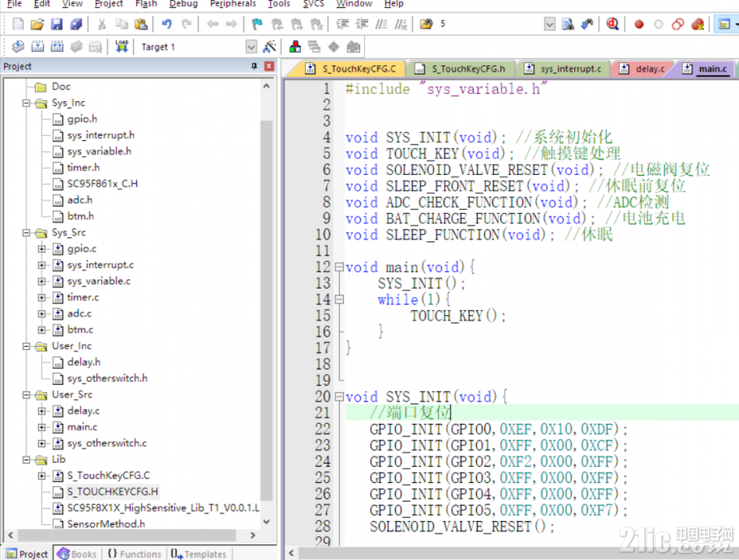Unindent selected lines icon
Screen dimensions: 739x560
tap(362, 24)
